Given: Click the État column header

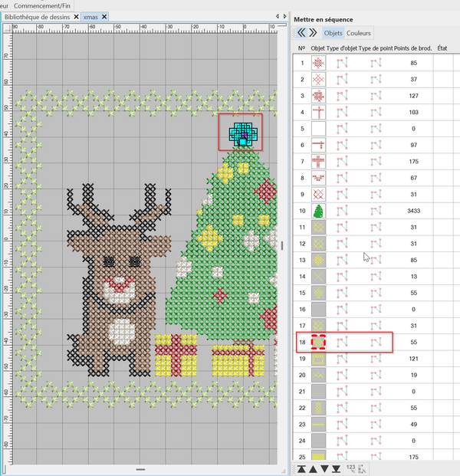Looking at the screenshot, I should (x=442, y=48).
